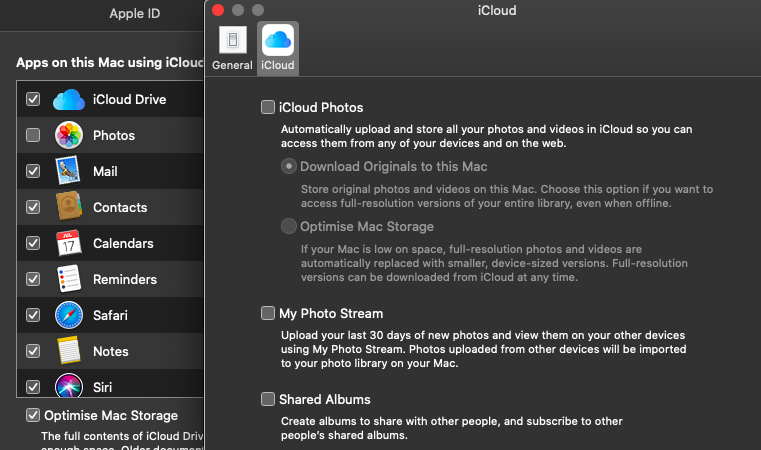Tick the Shared Albums checkbox
Screen dimensions: 761x450
(x=268, y=399)
